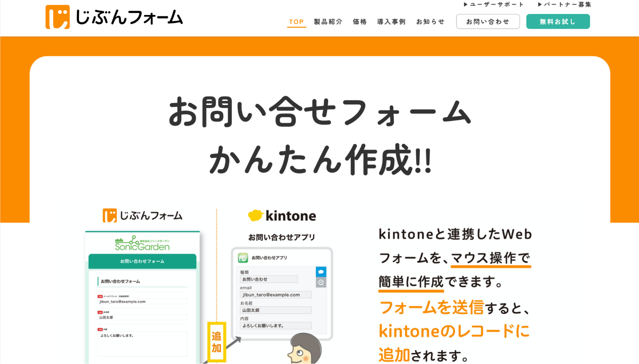Image resolution: width=639 pixels, height=364 pixels.
Task: Click the 山田太郎 name field in form
Action: click(143, 317)
